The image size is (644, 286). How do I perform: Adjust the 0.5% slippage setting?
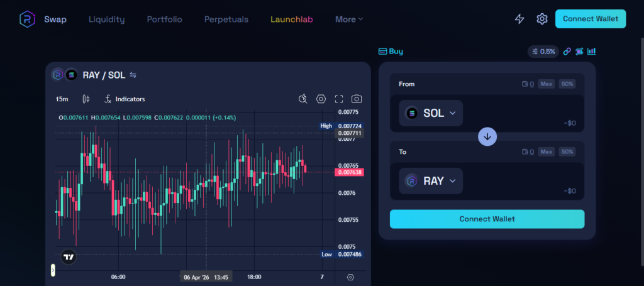point(543,52)
